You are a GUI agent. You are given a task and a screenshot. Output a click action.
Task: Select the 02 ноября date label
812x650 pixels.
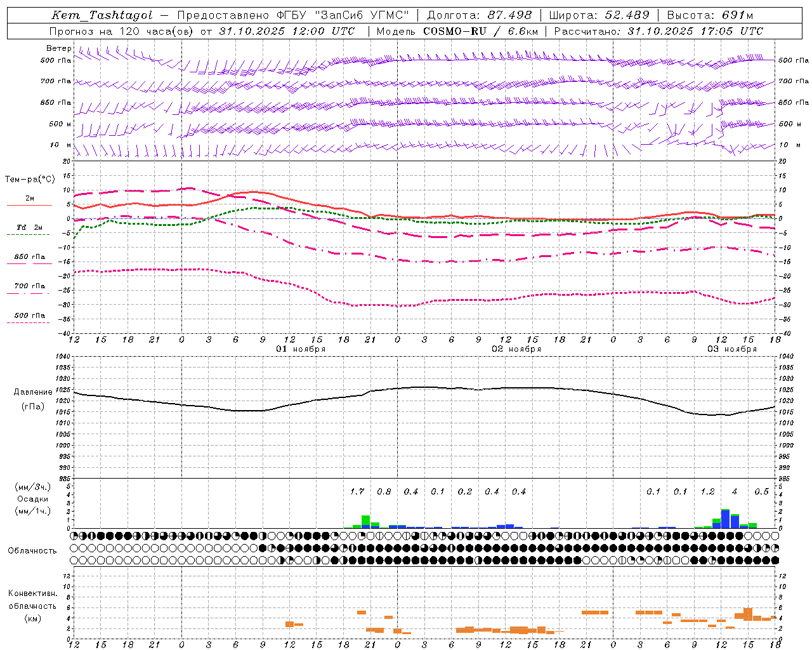(x=516, y=349)
